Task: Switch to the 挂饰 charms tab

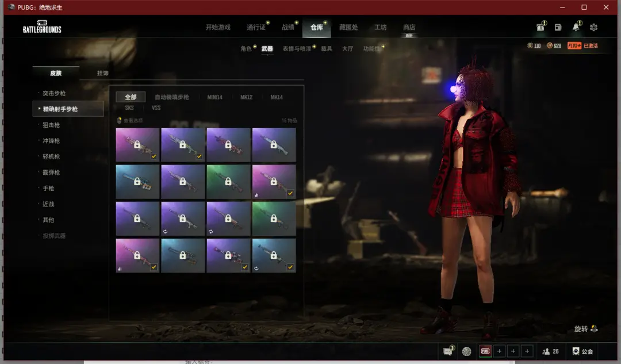Action: [x=102, y=73]
